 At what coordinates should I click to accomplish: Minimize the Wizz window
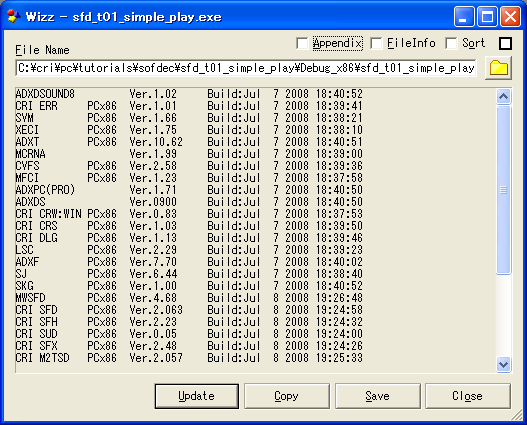click(x=464, y=16)
